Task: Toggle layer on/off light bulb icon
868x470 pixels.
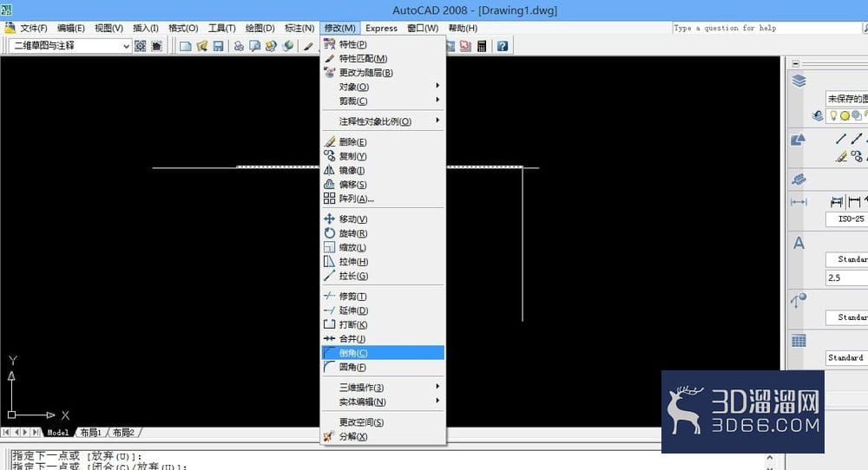Action: [x=833, y=115]
